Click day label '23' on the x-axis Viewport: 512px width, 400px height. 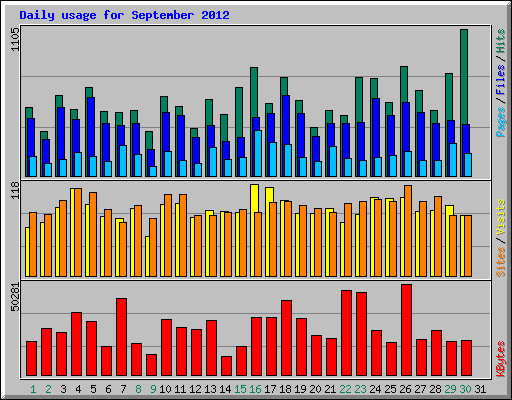pos(360,389)
